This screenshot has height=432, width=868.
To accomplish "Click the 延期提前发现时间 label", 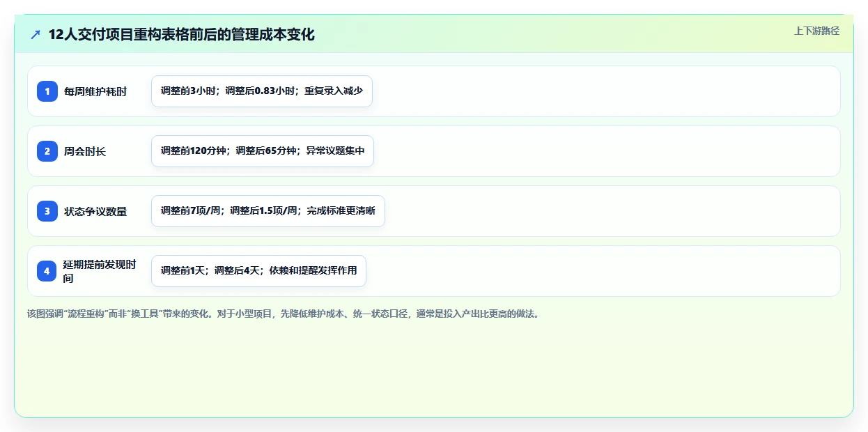I will (x=100, y=271).
